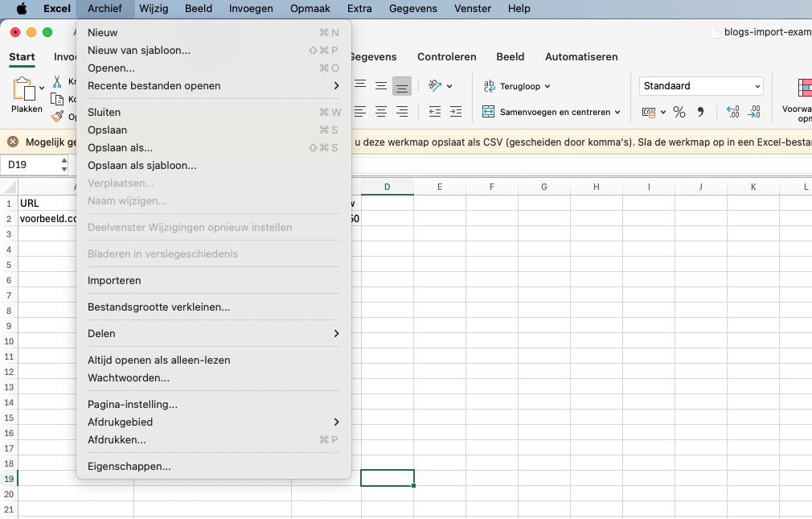Choose Sluiten menu item
The width and height of the screenshot is (812, 519).
coord(213,112)
